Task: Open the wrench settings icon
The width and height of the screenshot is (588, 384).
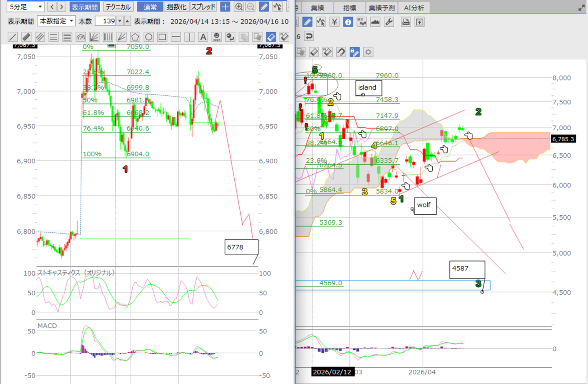Action: coord(388,22)
